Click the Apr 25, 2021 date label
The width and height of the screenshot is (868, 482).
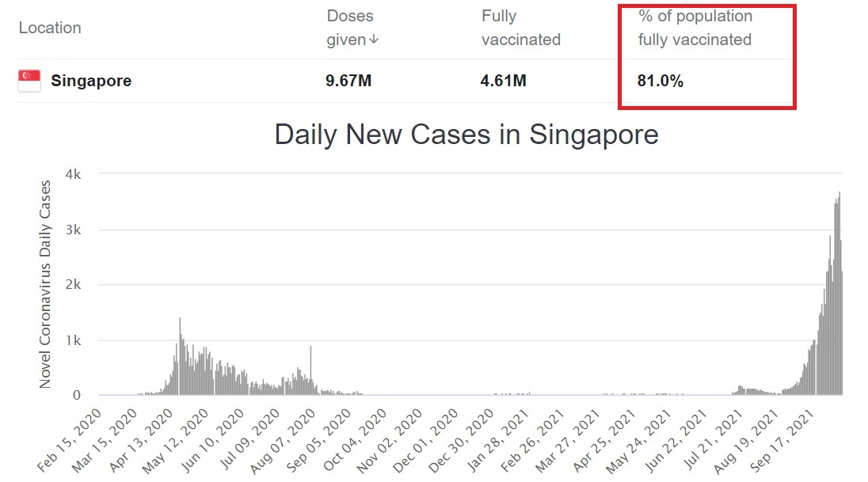click(x=604, y=440)
